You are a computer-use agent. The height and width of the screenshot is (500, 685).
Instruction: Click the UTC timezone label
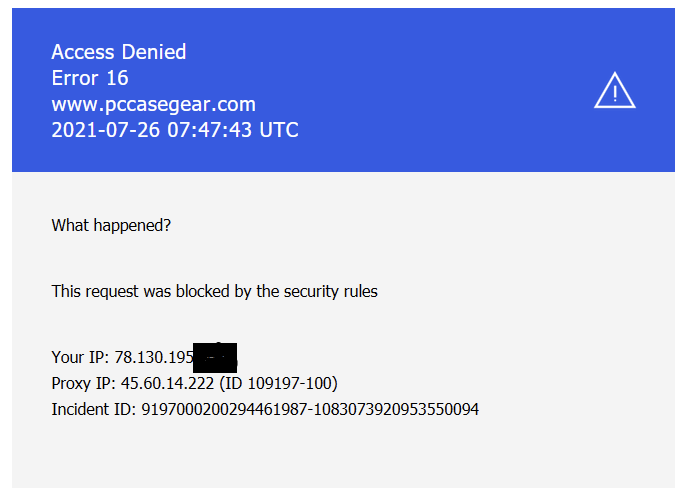coord(279,130)
